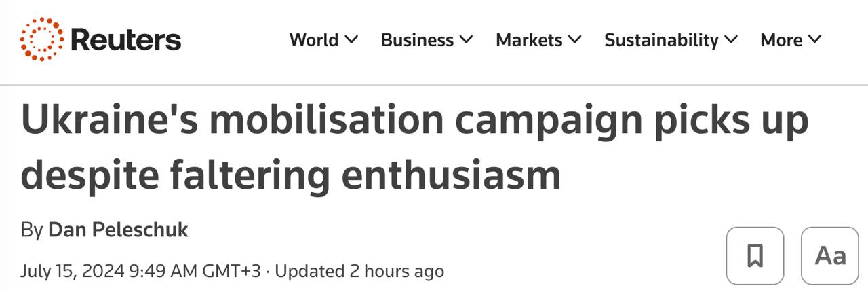Image resolution: width=868 pixels, height=290 pixels.
Task: Click the Reuters wordmark text
Action: tap(125, 40)
